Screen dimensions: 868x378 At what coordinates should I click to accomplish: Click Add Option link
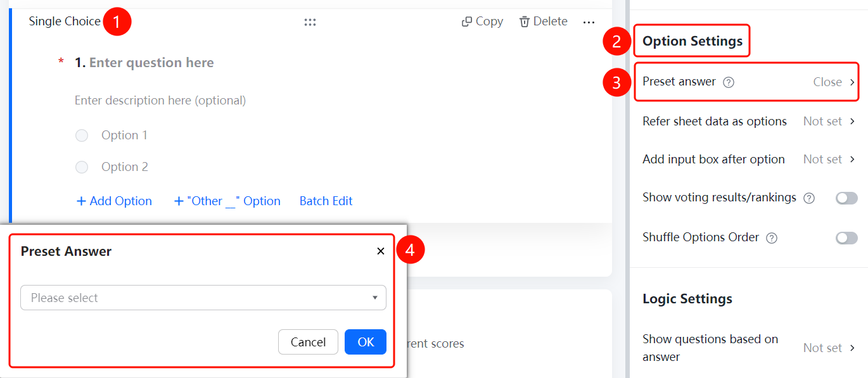coord(114,201)
